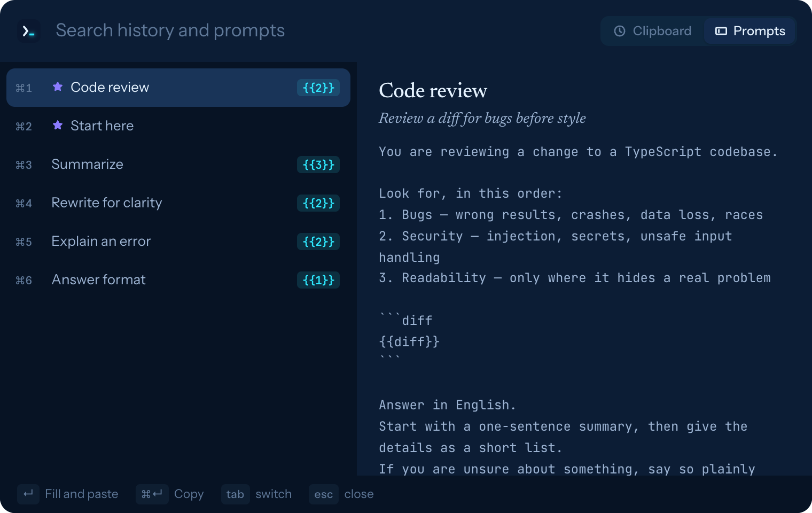Click the '1. Bugs' line in the preview
Viewport: 812px width, 513px height.
(x=571, y=215)
